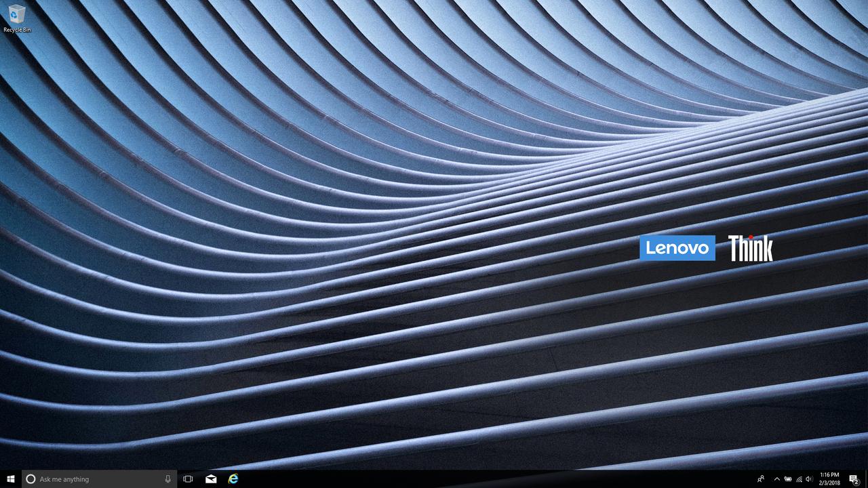Image resolution: width=868 pixels, height=488 pixels.
Task: Click the Show desktop sliver at the taskbar edge
Action: coord(866,479)
